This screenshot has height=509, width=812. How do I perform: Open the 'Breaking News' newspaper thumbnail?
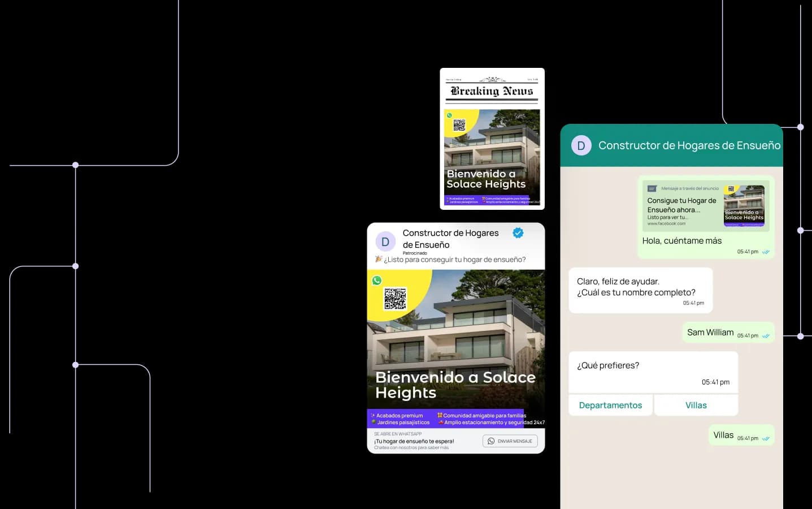click(492, 139)
